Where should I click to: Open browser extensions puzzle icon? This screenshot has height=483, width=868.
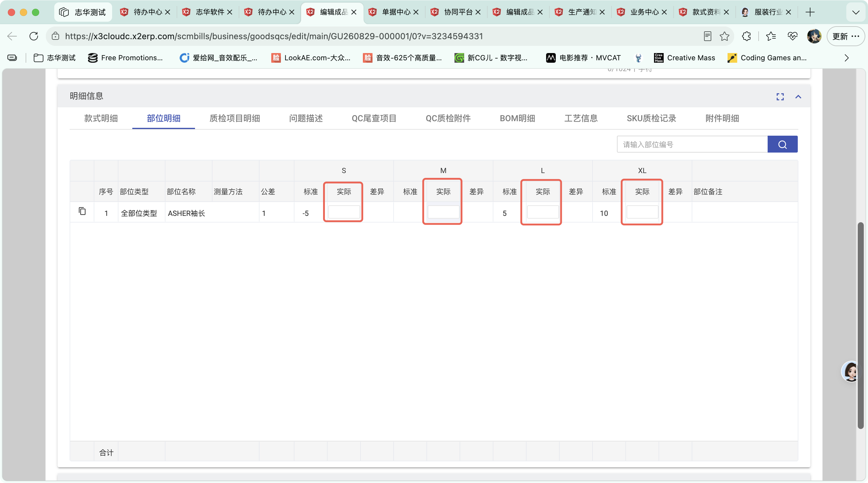746,36
